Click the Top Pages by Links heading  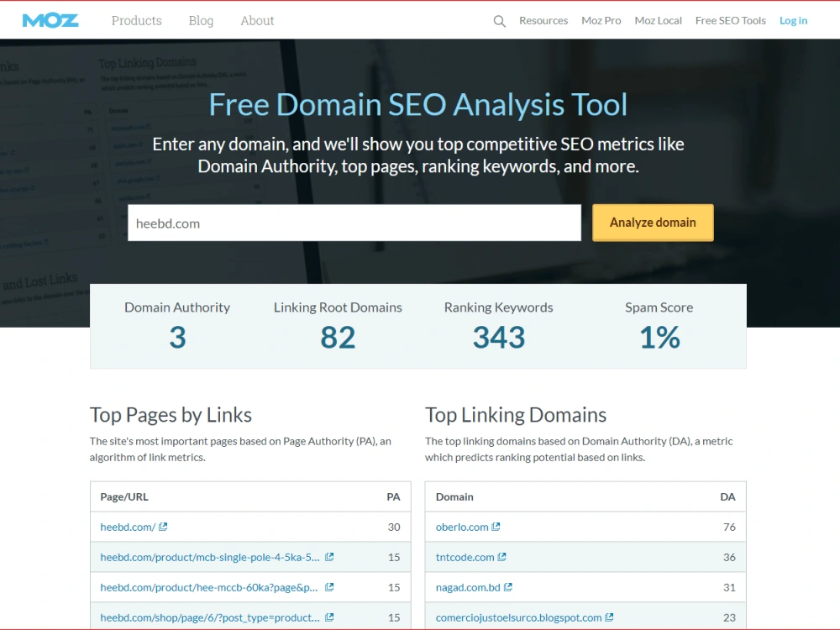coord(171,415)
